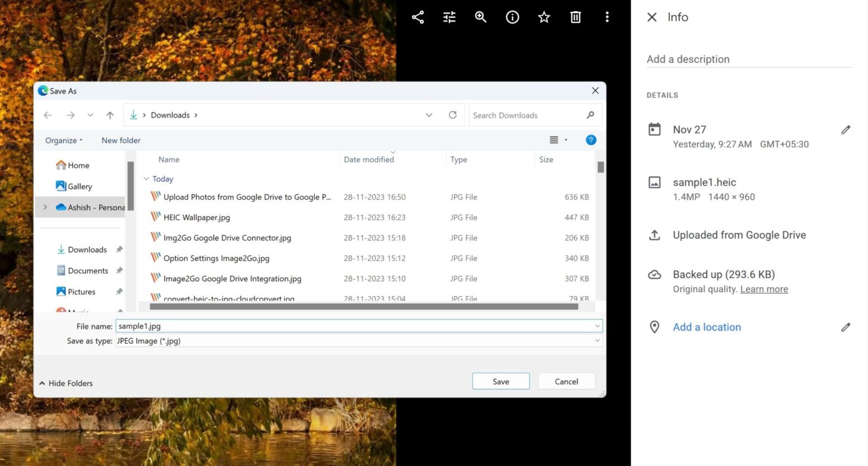This screenshot has width=868, height=466.
Task: Edit the Nov 27 date with pencil icon
Action: [x=846, y=130]
